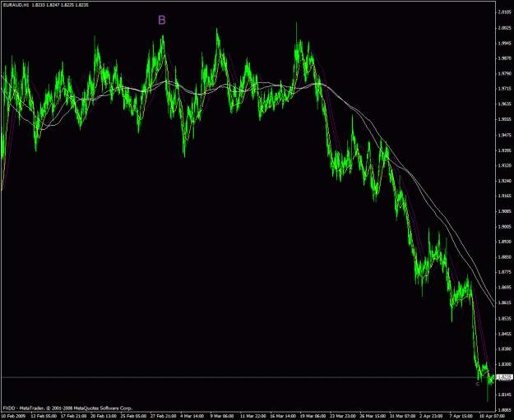This screenshot has height=420, width=514.
Task: Click the 2.0025 price axis label
Action: coord(504,28)
